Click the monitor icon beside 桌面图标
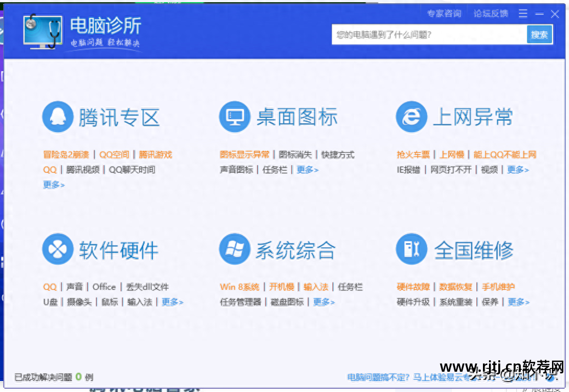The width and height of the screenshot is (569, 392). pos(234,116)
